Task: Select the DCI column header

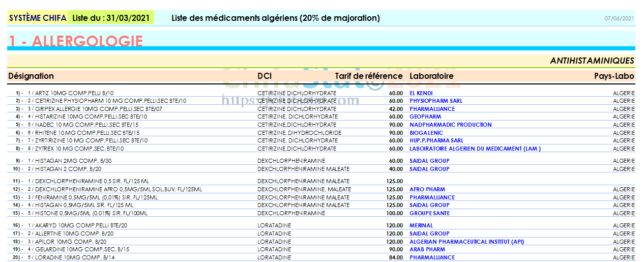Action: click(x=264, y=76)
